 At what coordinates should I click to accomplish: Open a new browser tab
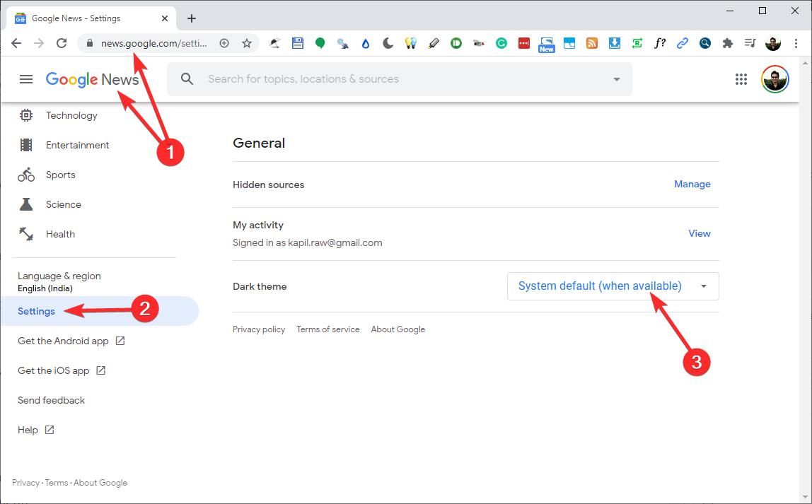(191, 18)
